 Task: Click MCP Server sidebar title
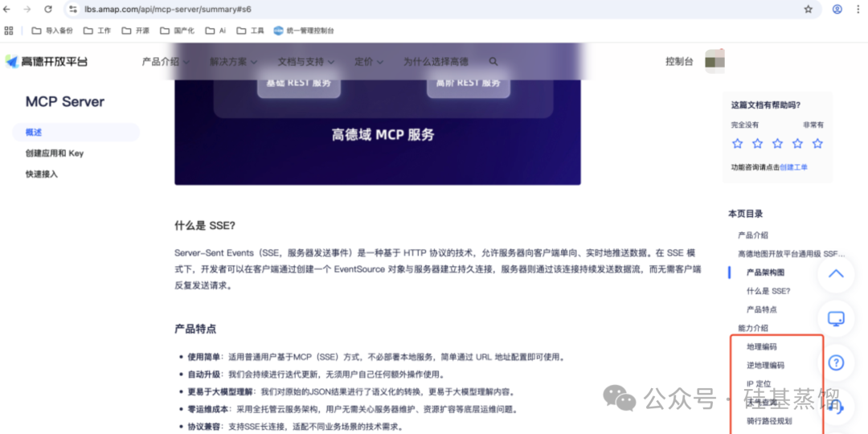coord(65,101)
